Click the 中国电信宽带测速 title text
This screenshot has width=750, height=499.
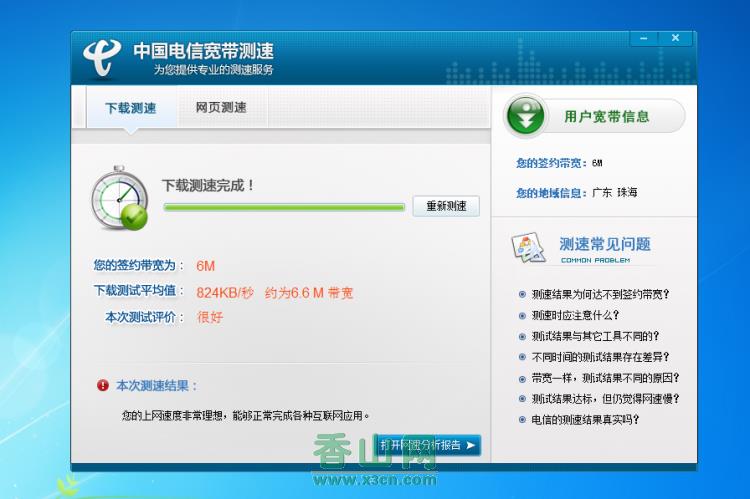203,51
